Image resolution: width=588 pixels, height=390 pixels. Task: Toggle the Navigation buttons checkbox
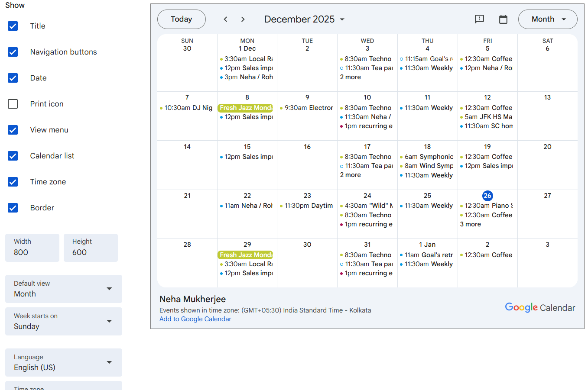click(13, 52)
